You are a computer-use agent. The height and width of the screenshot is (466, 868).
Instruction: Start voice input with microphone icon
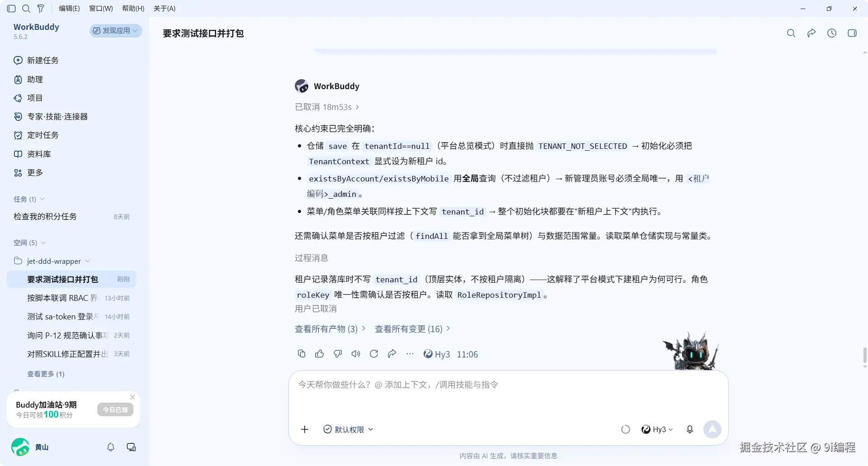pyautogui.click(x=690, y=429)
